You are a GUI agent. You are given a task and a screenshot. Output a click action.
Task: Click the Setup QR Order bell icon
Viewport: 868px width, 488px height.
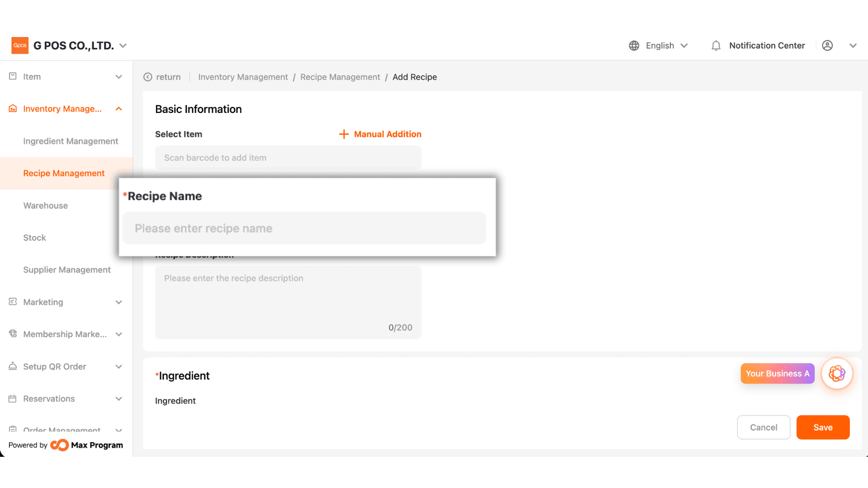(13, 366)
